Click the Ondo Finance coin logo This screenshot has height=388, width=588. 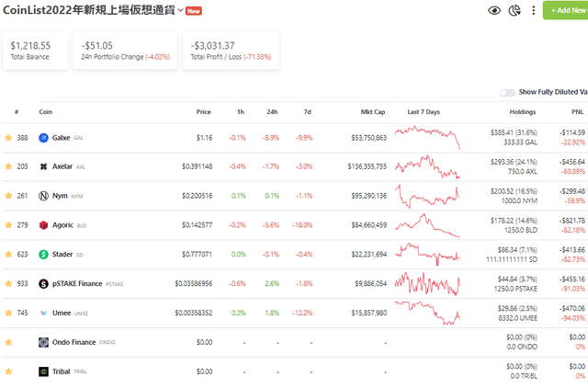point(43,342)
